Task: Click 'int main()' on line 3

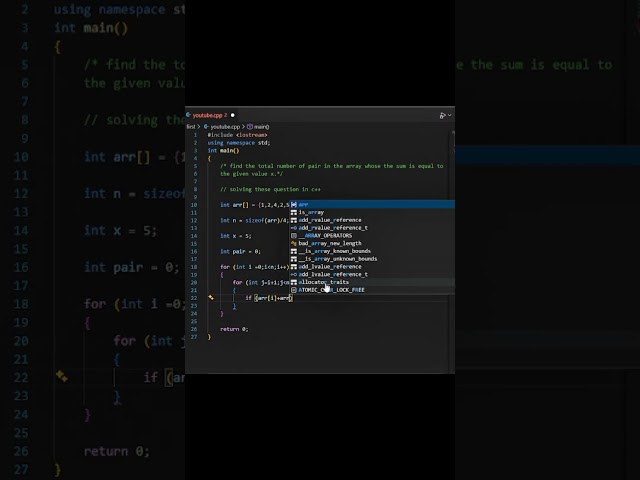Action: point(223,150)
